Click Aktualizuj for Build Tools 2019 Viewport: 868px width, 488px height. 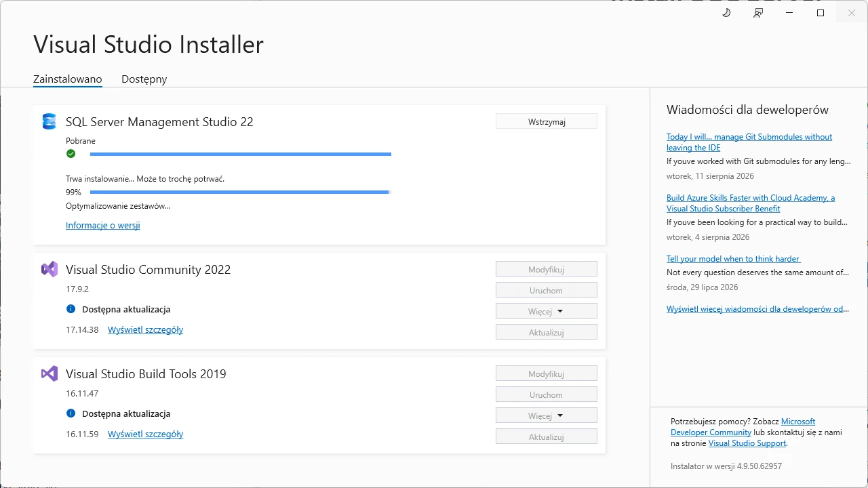[x=547, y=436]
